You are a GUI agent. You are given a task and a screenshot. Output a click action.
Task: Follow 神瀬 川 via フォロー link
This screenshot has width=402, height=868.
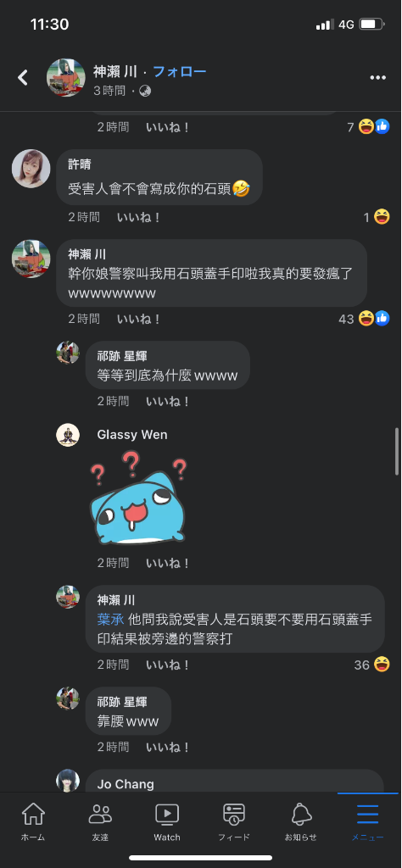(x=180, y=71)
